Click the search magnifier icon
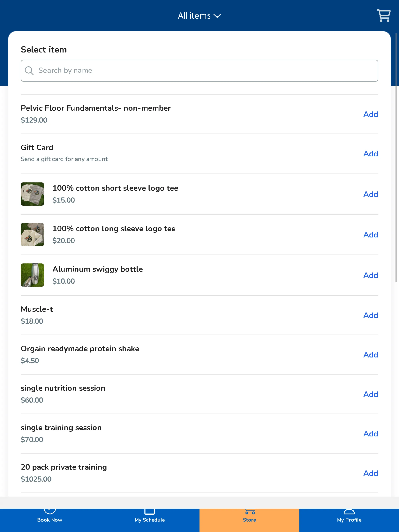Viewport: 399px width, 532px height. (x=29, y=70)
